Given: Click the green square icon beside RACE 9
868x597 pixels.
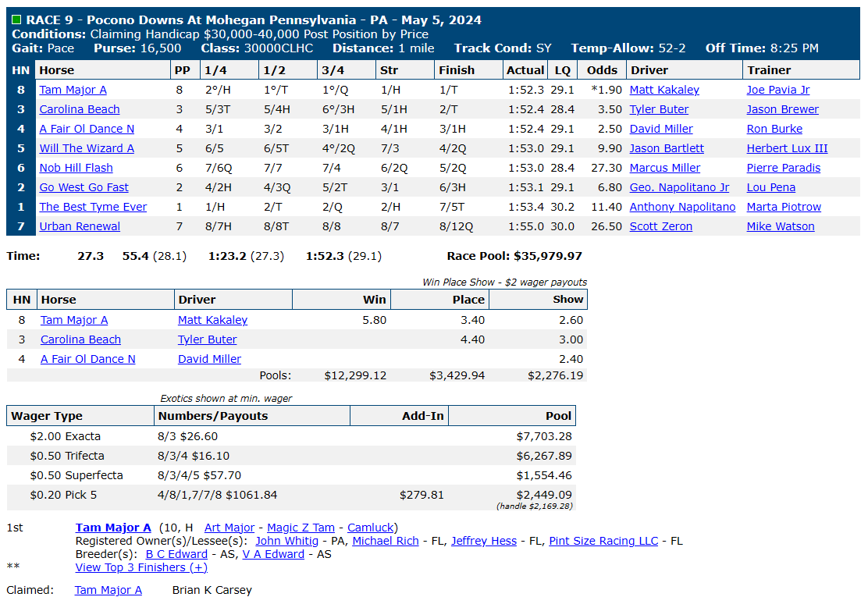Looking at the screenshot, I should [x=16, y=20].
